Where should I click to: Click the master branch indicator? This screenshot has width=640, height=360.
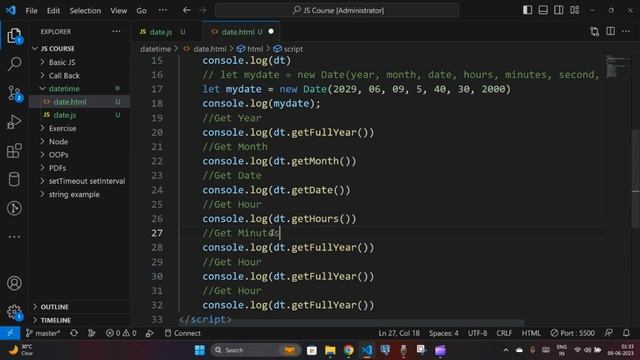click(43, 333)
